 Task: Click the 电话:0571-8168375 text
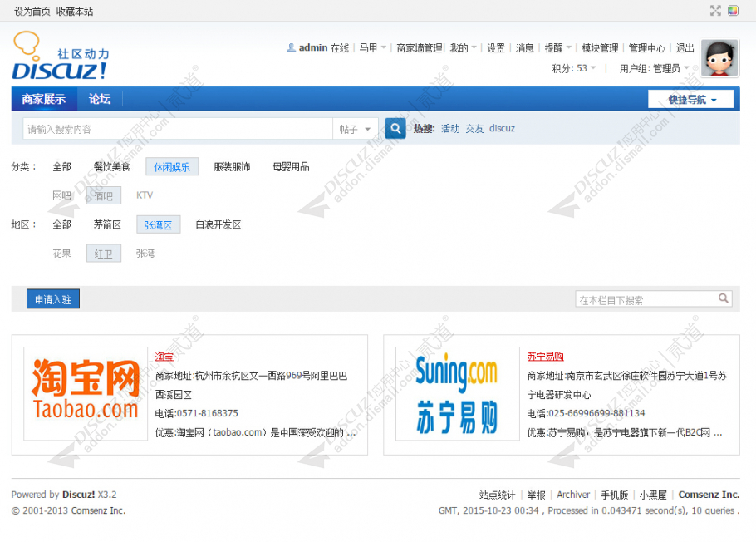[x=196, y=413]
